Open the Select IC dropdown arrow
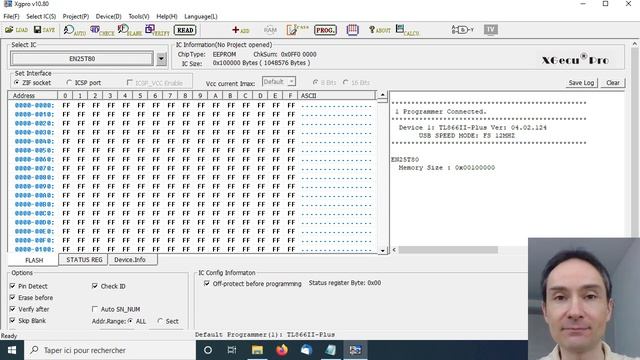640x360 pixels. coord(161,59)
